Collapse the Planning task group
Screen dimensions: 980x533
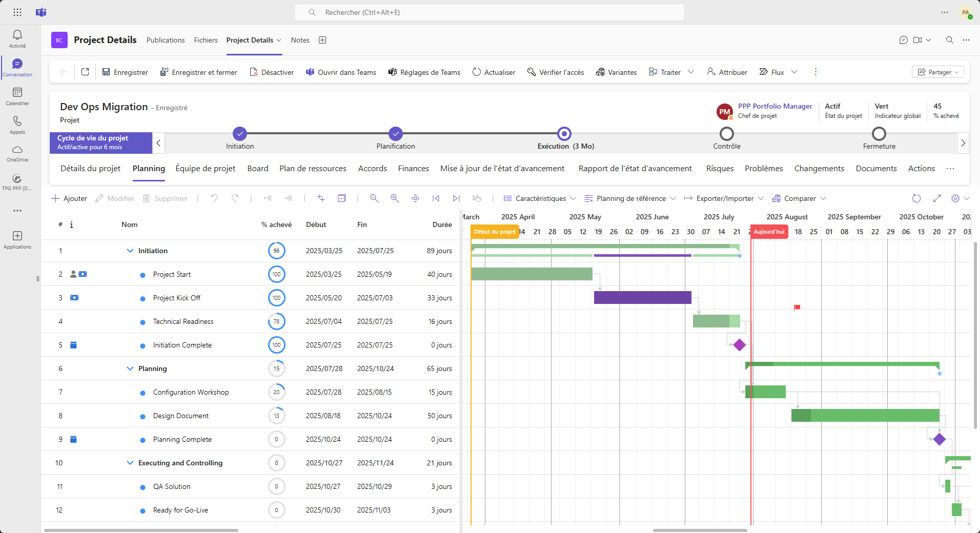129,368
